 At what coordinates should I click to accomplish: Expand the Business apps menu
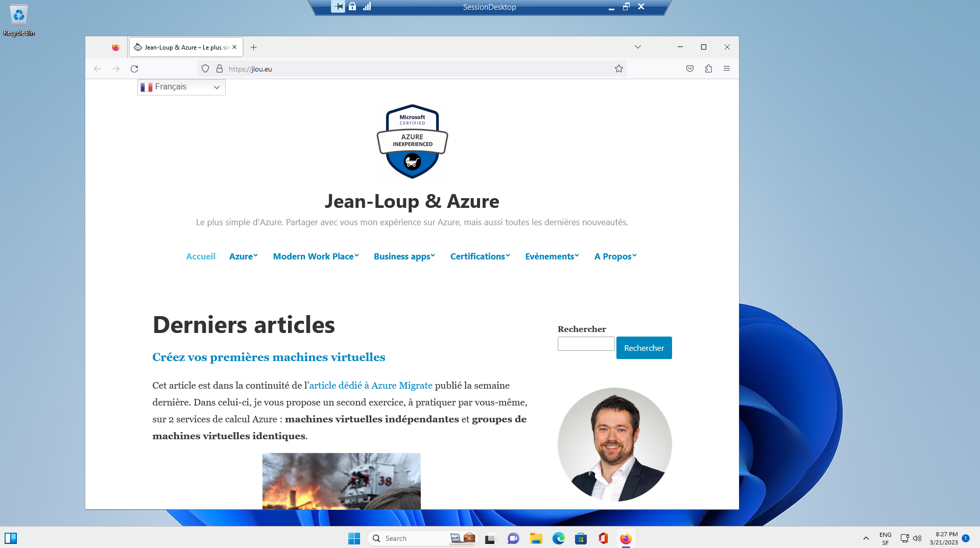point(404,256)
